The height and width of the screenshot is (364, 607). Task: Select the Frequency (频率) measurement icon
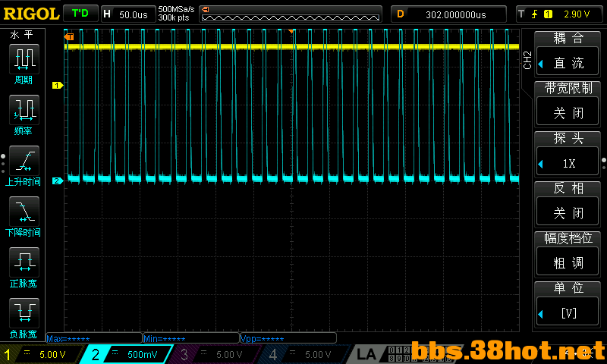click(x=24, y=110)
